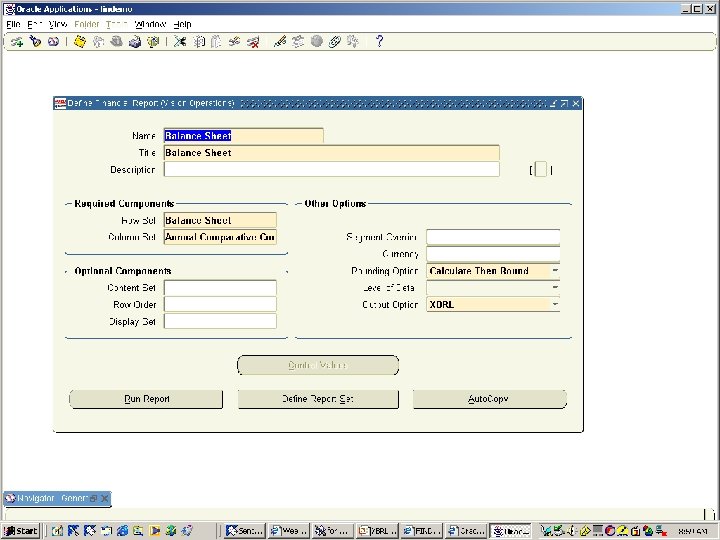Click the Folder Tools toolbar icon
Viewport: 720px width, 540px height.
353,42
